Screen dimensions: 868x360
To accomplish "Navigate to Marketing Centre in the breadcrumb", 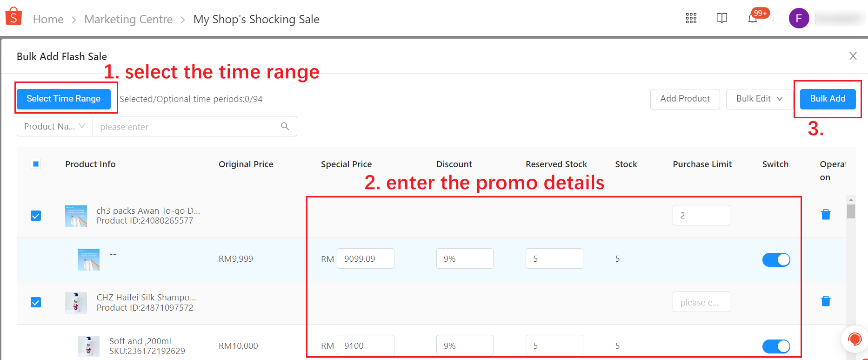I will tap(128, 19).
